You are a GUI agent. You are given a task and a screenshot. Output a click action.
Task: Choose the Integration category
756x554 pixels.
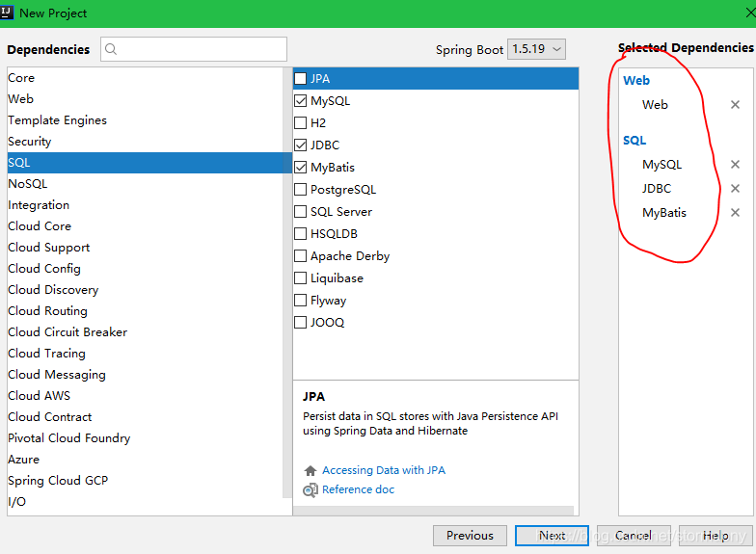[x=145, y=205]
